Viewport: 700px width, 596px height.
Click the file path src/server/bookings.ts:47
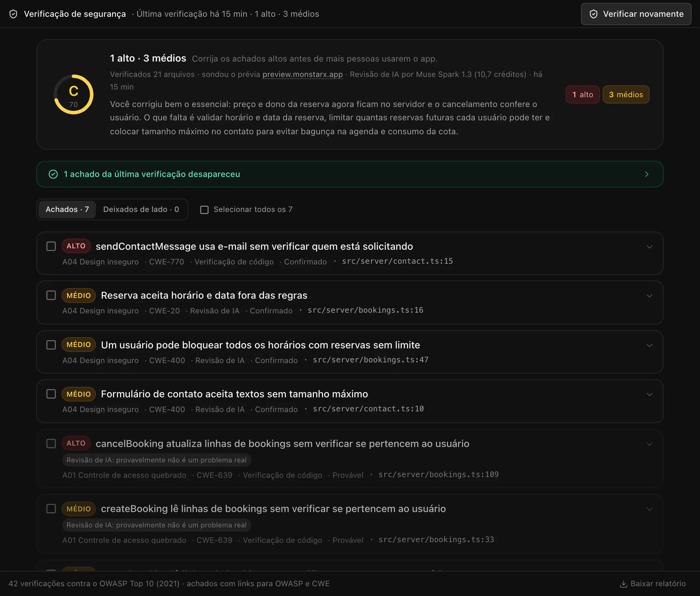[371, 360]
